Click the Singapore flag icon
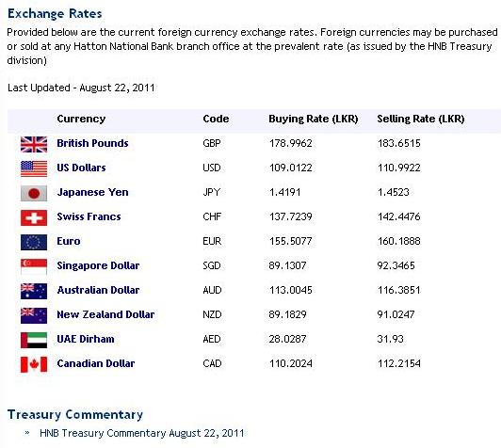This screenshot has width=501, height=448. (34, 266)
